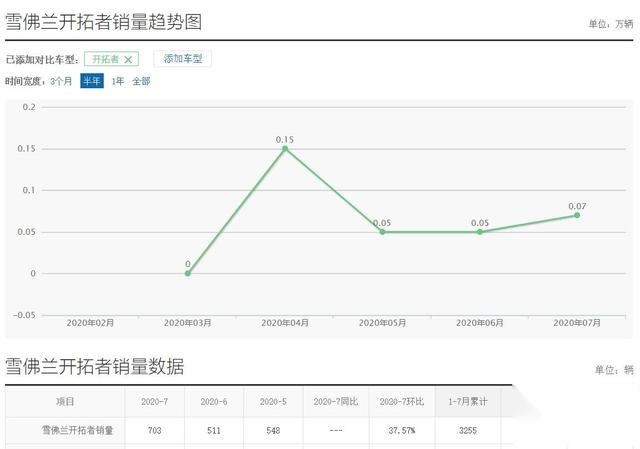Switch time range to 1年

[118, 81]
